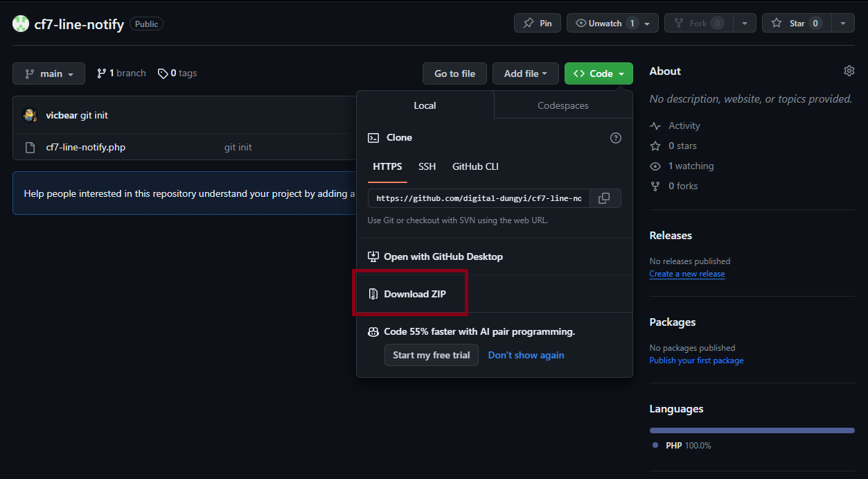Click the eye icon next to 1 watching

[x=655, y=166]
